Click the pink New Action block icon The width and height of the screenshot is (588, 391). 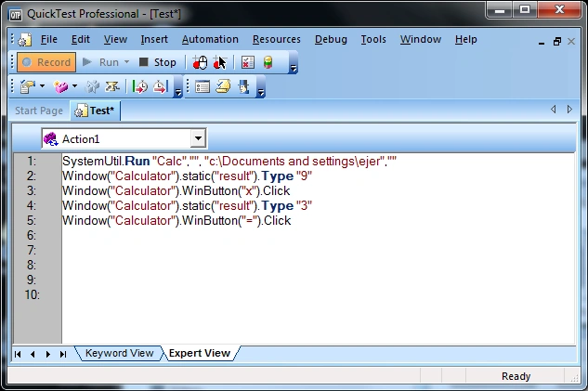click(60, 87)
